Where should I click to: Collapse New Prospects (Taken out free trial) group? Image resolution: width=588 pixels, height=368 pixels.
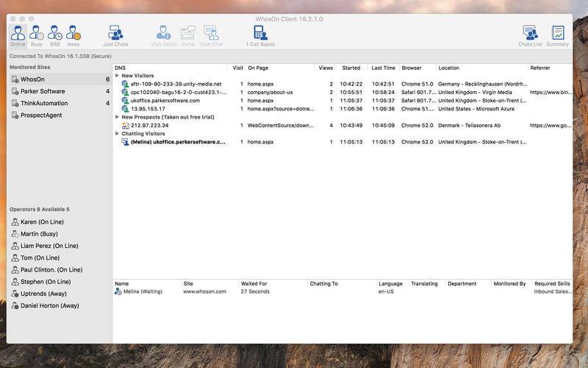(x=117, y=117)
